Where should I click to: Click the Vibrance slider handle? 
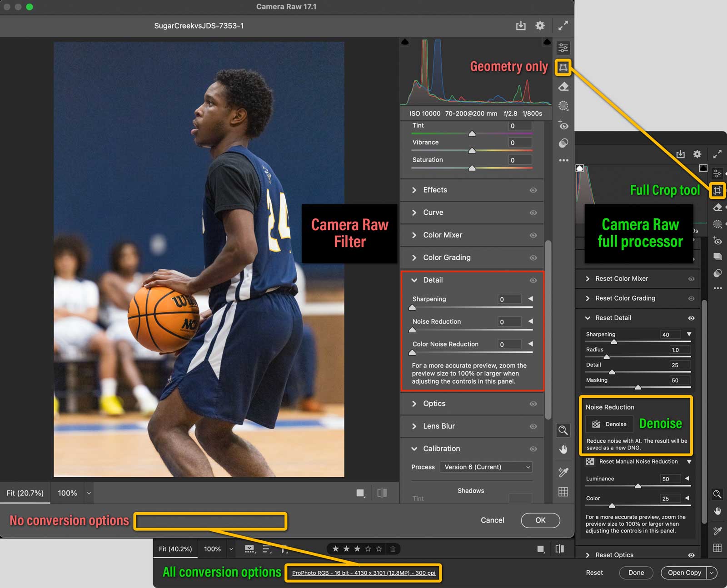point(472,151)
